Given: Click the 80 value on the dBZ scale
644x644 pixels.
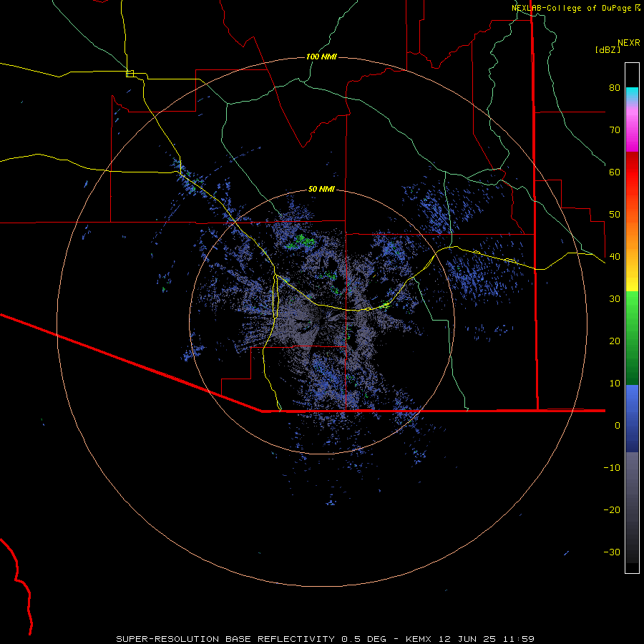Looking at the screenshot, I should (615, 87).
